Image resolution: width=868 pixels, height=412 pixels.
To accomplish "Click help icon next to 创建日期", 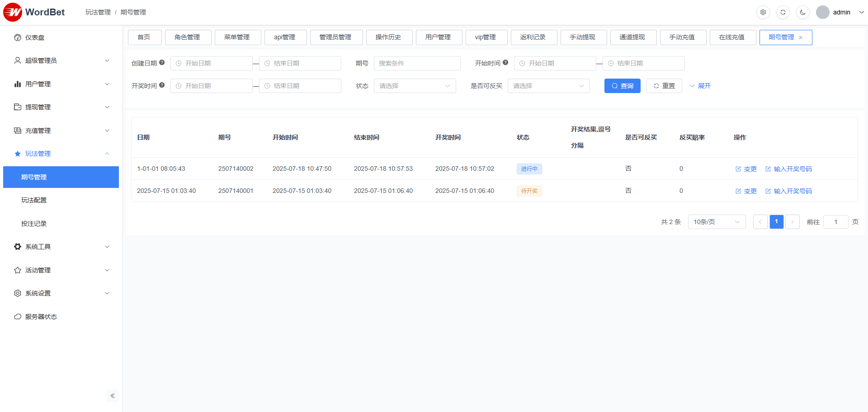I will pyautogui.click(x=162, y=63).
